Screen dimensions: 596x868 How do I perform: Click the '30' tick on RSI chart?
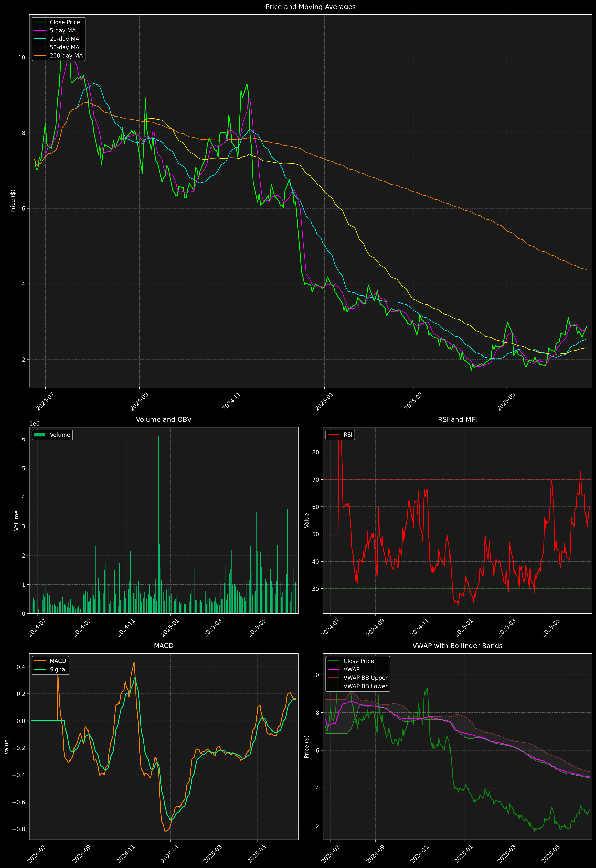click(316, 589)
